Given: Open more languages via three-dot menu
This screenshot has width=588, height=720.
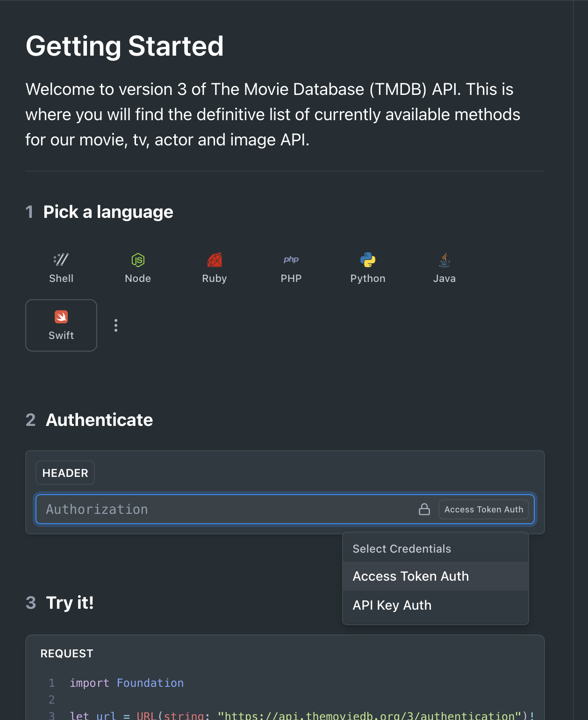Looking at the screenshot, I should 116,325.
